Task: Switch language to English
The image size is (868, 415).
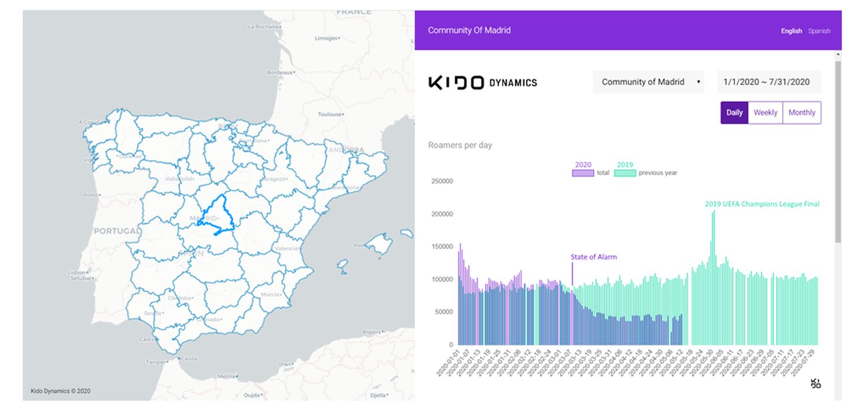Action: pyautogui.click(x=791, y=31)
